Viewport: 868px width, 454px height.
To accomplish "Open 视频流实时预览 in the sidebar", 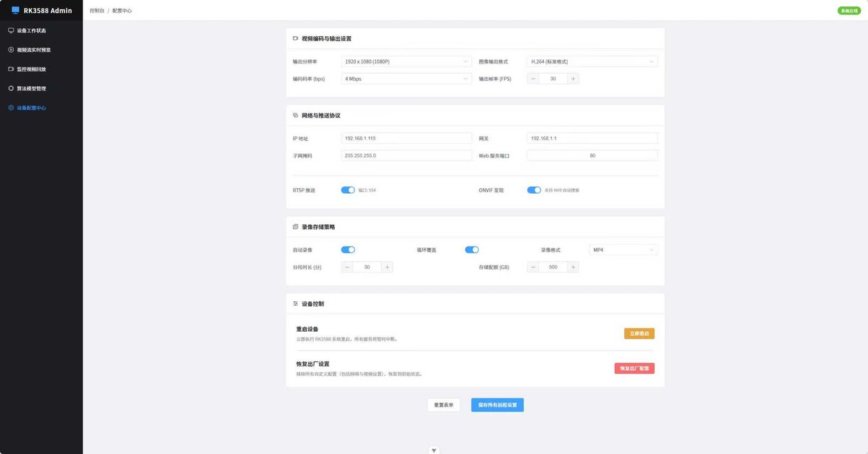I will [41, 50].
